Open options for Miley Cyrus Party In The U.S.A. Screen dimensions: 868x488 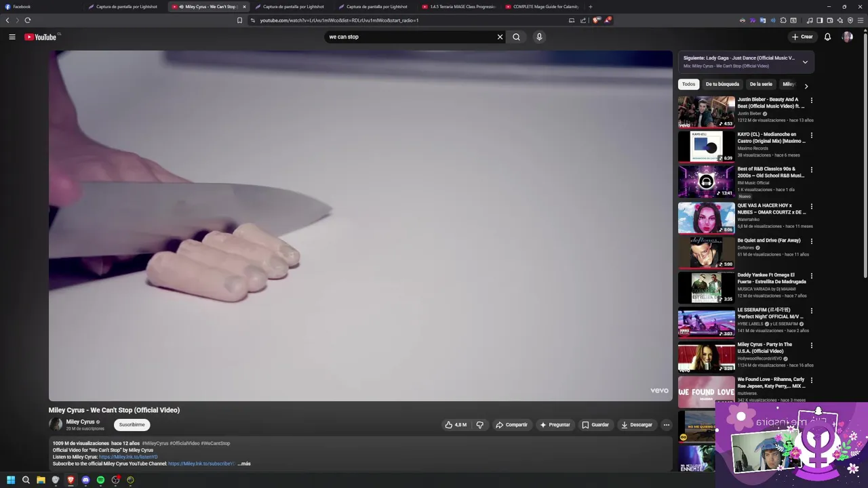coord(811,346)
